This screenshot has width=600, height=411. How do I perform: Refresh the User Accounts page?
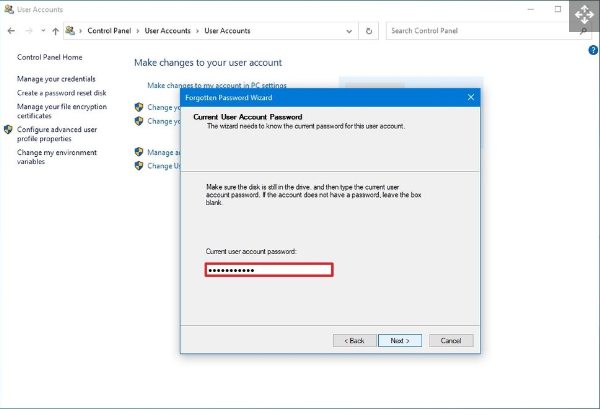(x=370, y=31)
